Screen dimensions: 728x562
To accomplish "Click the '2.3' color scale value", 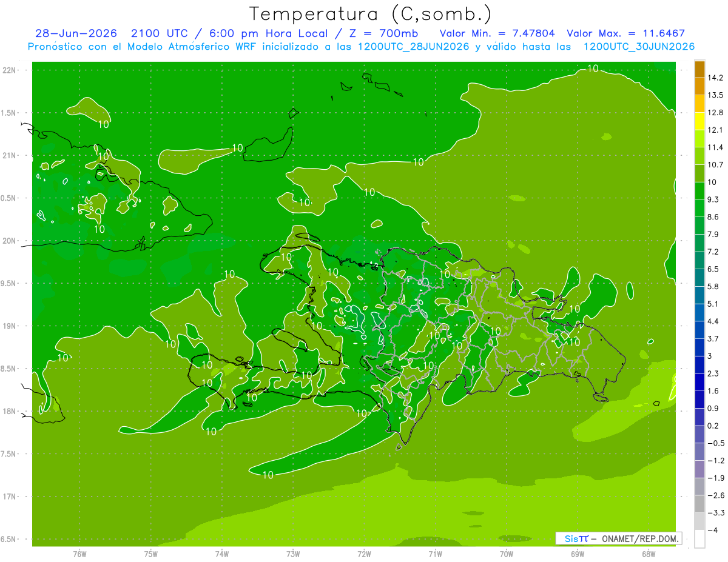I will 713,373.
